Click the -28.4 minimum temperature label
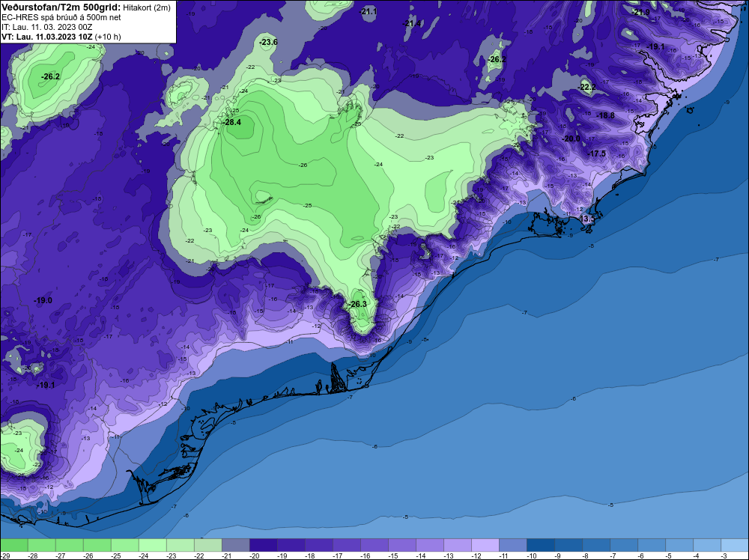 [233, 122]
